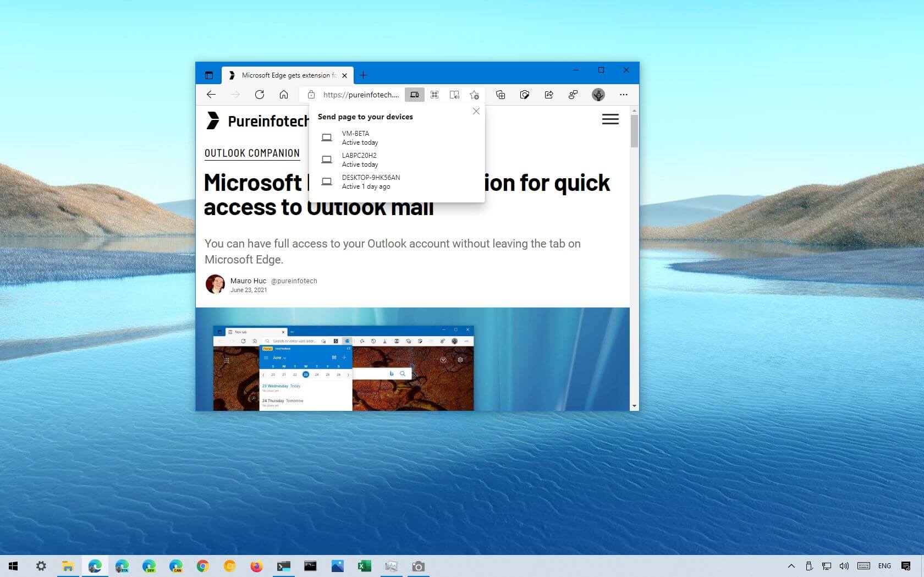
Task: Click the Mauro Huc author link
Action: click(248, 281)
